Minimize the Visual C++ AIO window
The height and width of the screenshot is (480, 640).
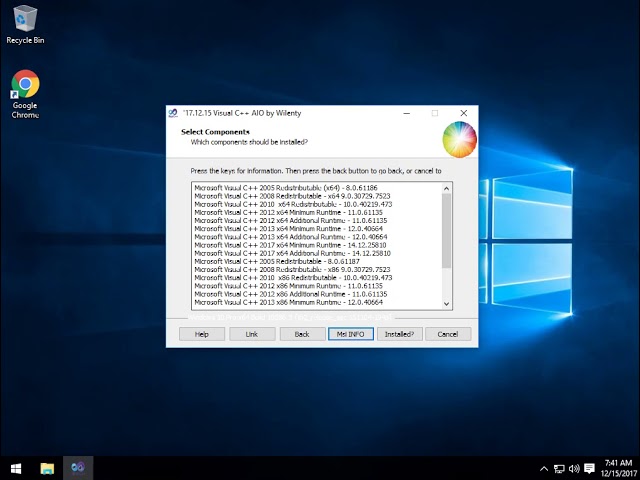pyautogui.click(x=407, y=113)
